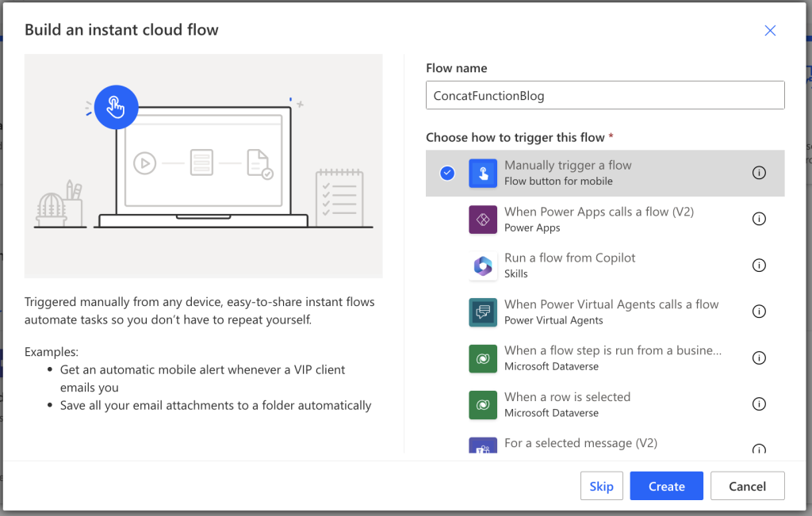The height and width of the screenshot is (516, 812).
Task: Select Run a flow from Copilot trigger
Action: (605, 266)
